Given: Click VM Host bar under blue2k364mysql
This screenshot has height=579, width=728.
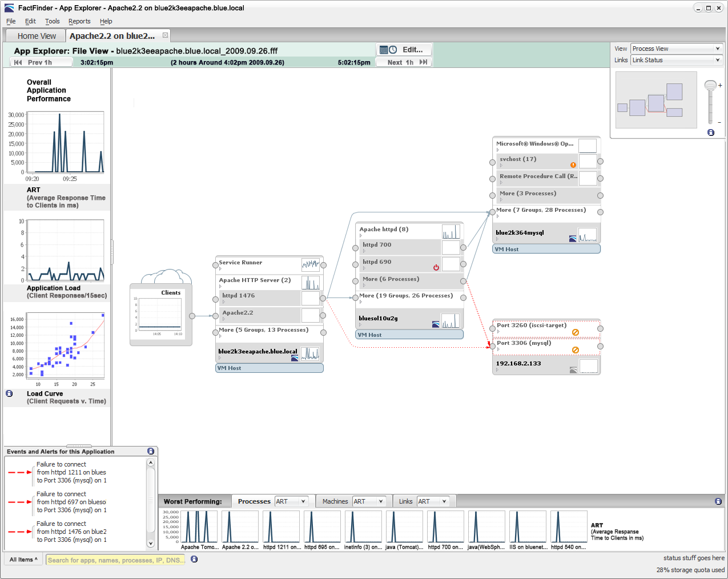Looking at the screenshot, I should point(546,250).
